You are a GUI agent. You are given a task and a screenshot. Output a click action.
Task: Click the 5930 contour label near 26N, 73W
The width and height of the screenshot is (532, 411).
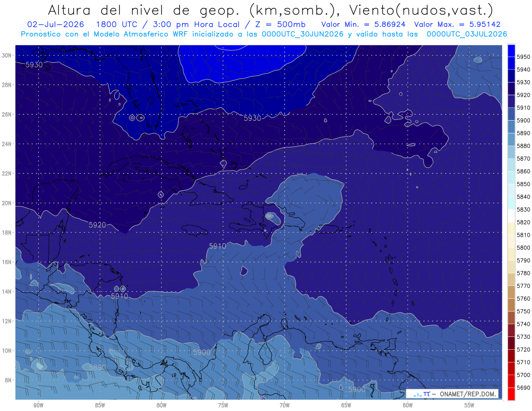(252, 118)
